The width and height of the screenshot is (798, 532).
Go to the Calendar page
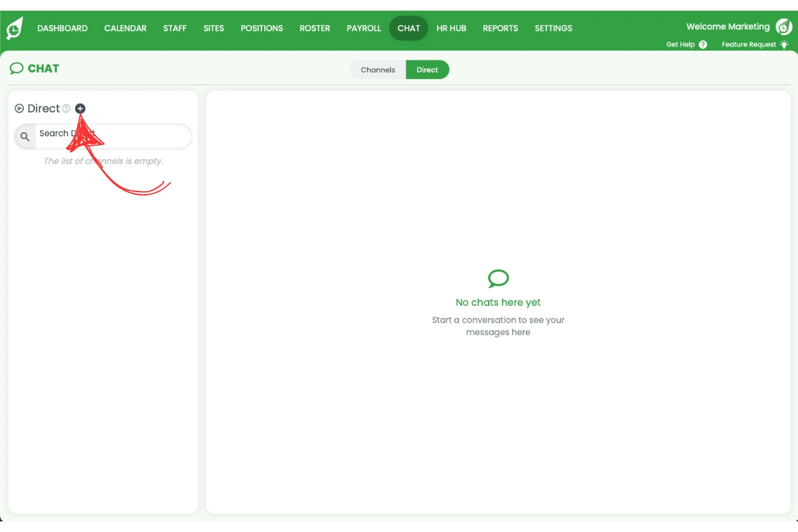tap(125, 29)
